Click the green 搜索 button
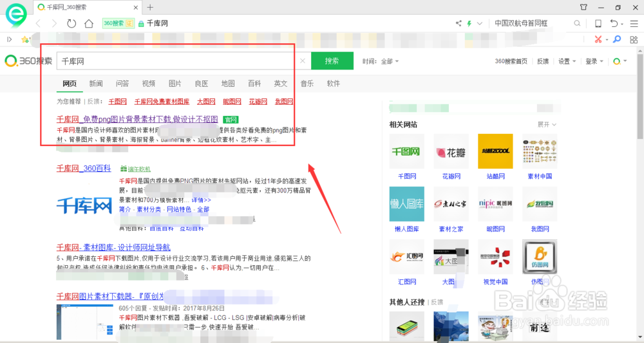 (332, 60)
